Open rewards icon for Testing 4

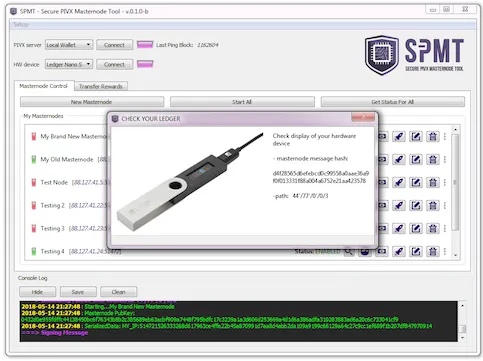[x=382, y=251]
